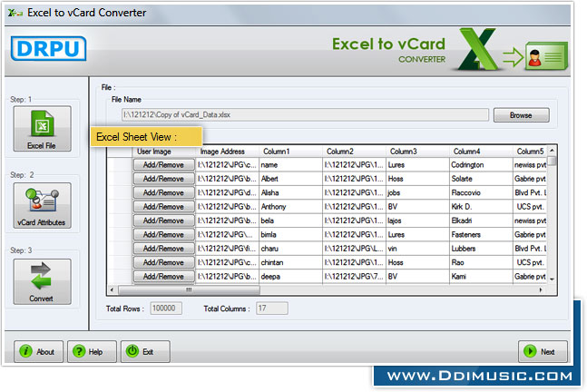Click the sheet horizontal scrollbar thumb
587x392 pixels.
click(189, 289)
